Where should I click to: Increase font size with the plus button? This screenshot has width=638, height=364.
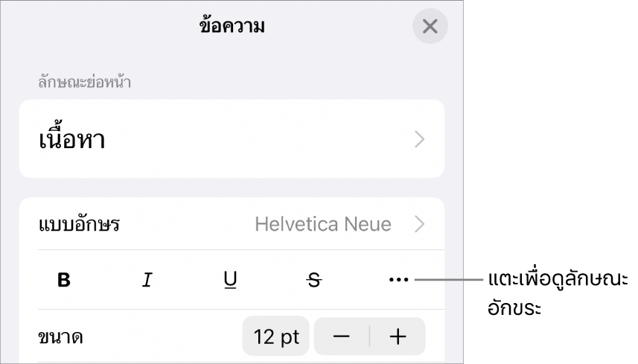coord(398,336)
